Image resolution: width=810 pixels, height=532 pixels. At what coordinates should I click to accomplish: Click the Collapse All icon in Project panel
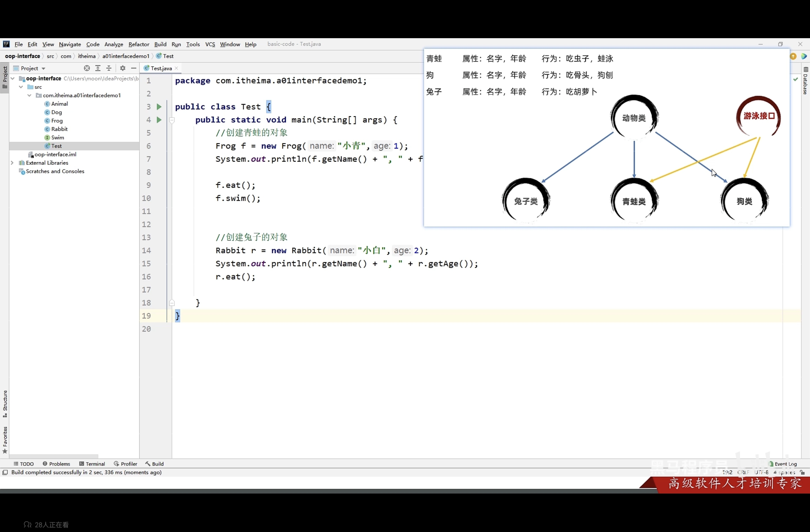[x=109, y=68]
